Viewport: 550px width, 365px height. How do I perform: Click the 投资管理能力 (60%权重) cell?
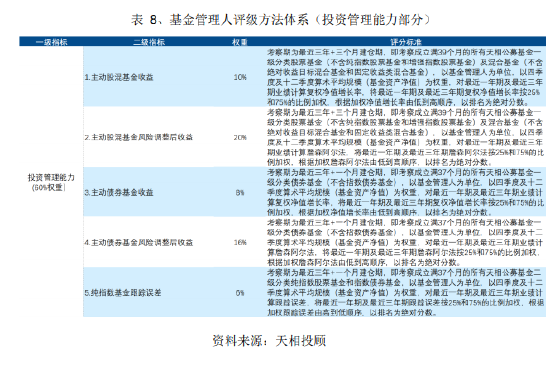(x=51, y=182)
